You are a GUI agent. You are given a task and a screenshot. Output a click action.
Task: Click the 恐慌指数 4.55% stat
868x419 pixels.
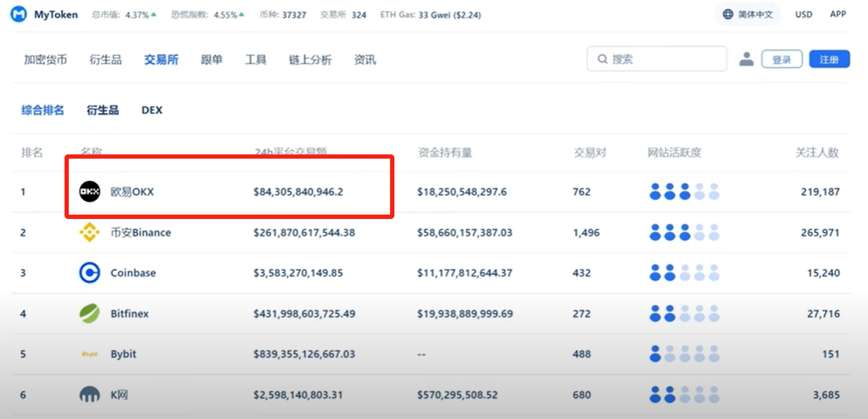tap(206, 15)
